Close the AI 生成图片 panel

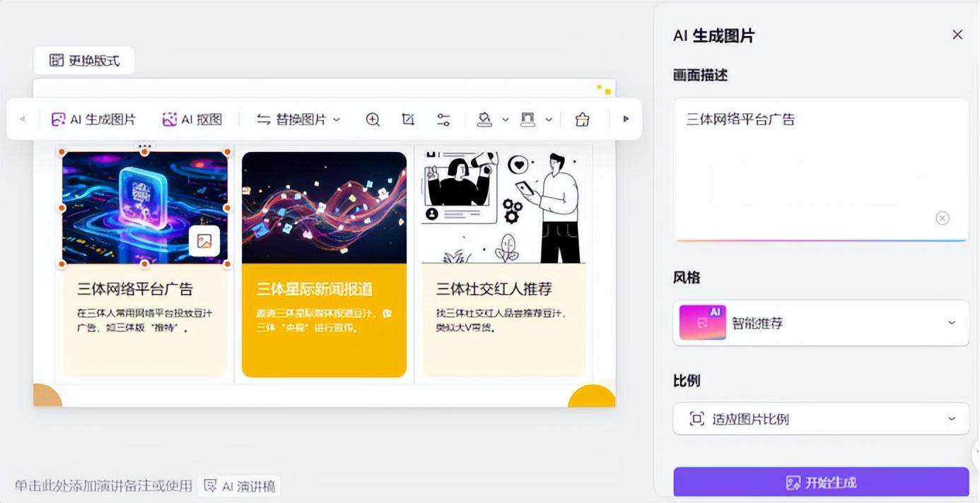pyautogui.click(x=957, y=35)
